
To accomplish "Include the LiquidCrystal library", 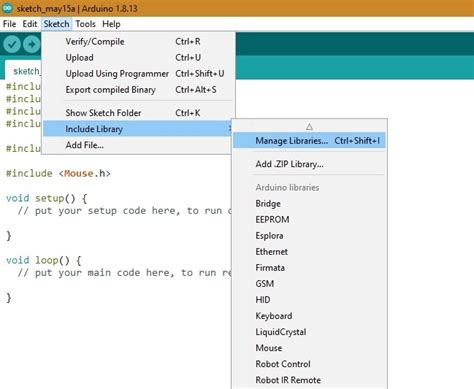I will (x=309, y=332).
